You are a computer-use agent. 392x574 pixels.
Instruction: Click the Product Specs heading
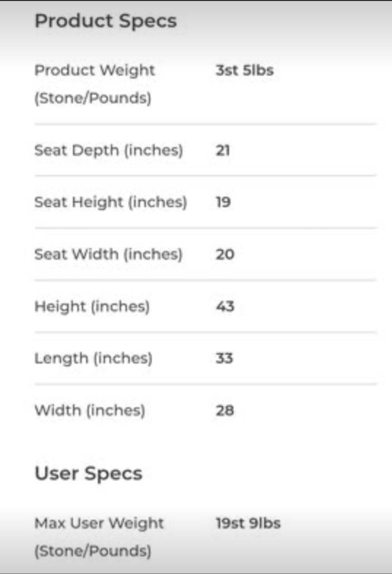point(106,22)
